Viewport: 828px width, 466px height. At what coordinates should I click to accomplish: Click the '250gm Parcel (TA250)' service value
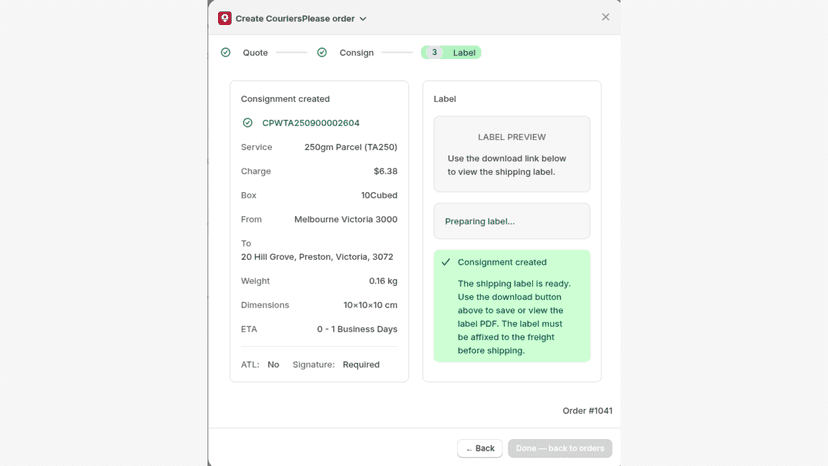click(x=351, y=147)
